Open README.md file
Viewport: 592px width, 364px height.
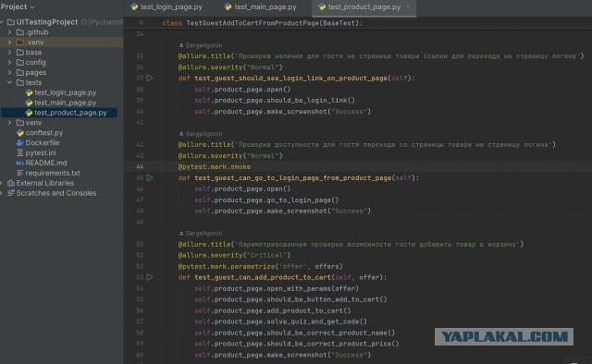46,163
